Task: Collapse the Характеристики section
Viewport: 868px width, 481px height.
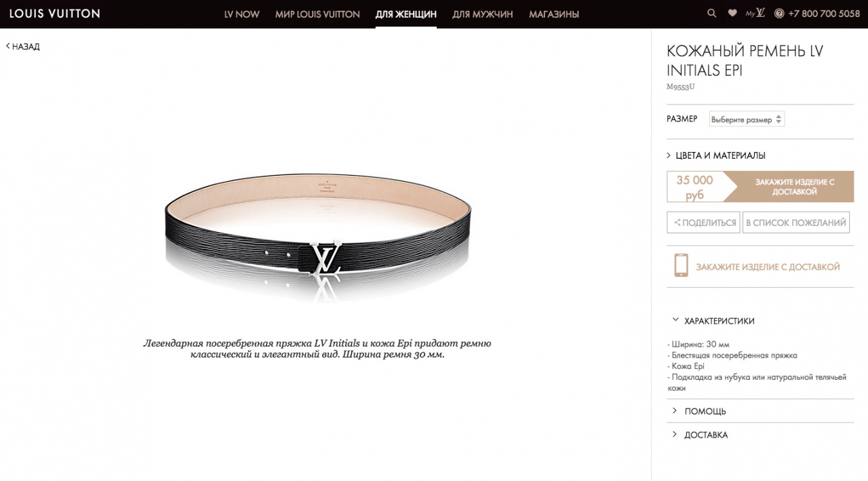Action: point(713,321)
